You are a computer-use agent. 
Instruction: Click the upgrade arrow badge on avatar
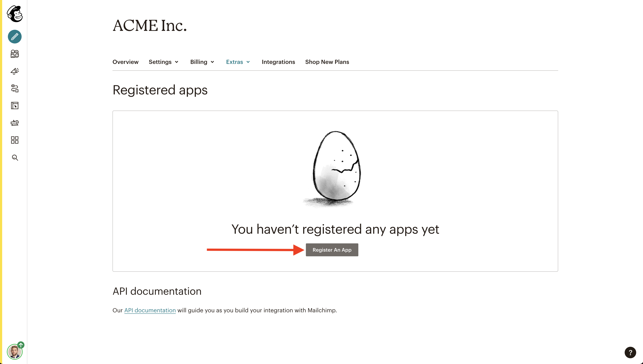pos(21,345)
